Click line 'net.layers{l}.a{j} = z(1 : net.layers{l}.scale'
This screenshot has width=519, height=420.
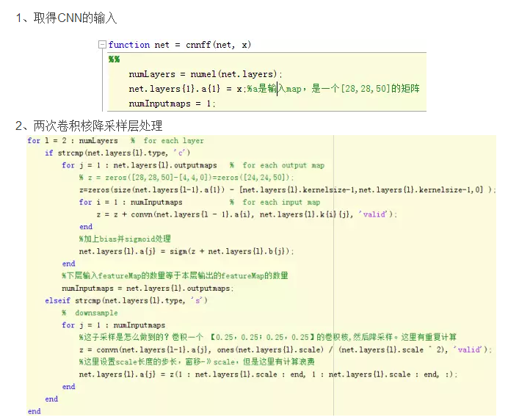point(269,374)
